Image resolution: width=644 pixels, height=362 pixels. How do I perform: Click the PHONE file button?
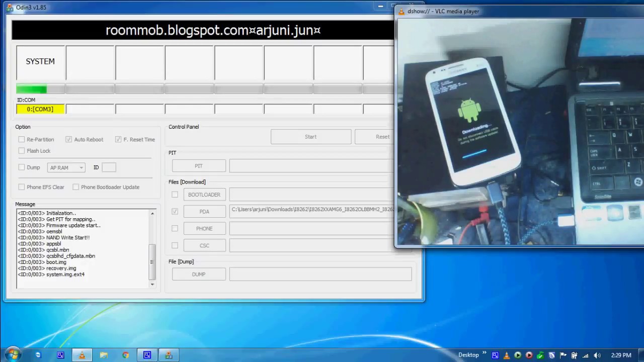coord(204,228)
